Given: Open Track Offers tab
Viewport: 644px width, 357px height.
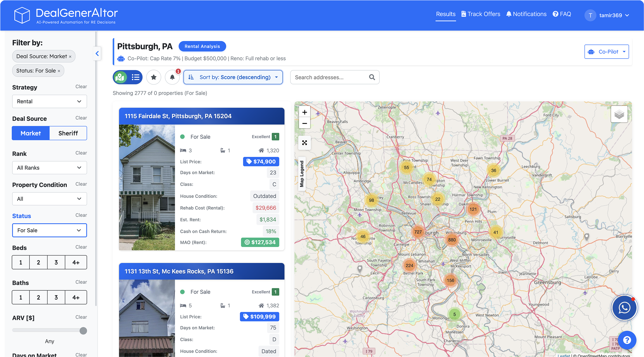Looking at the screenshot, I should (x=480, y=14).
